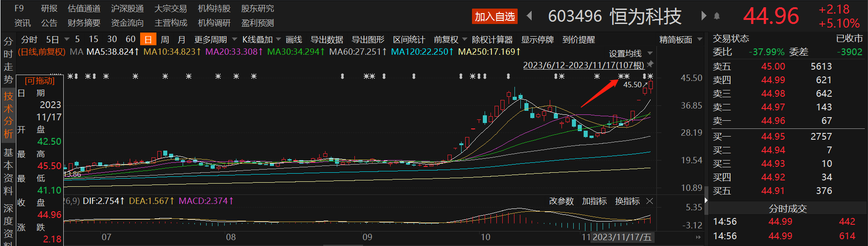Screen dimensions: 868x246
Task: Click the date range link 2023/6/12-2023/11/17
Action: (x=584, y=65)
